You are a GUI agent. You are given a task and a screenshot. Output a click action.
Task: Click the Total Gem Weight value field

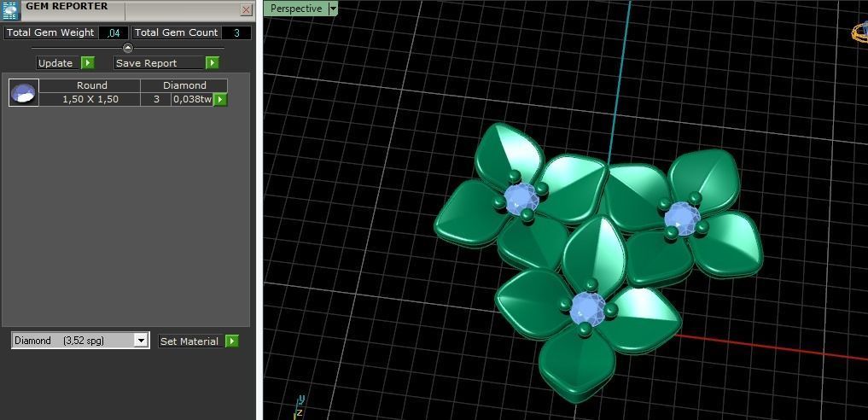coord(114,32)
